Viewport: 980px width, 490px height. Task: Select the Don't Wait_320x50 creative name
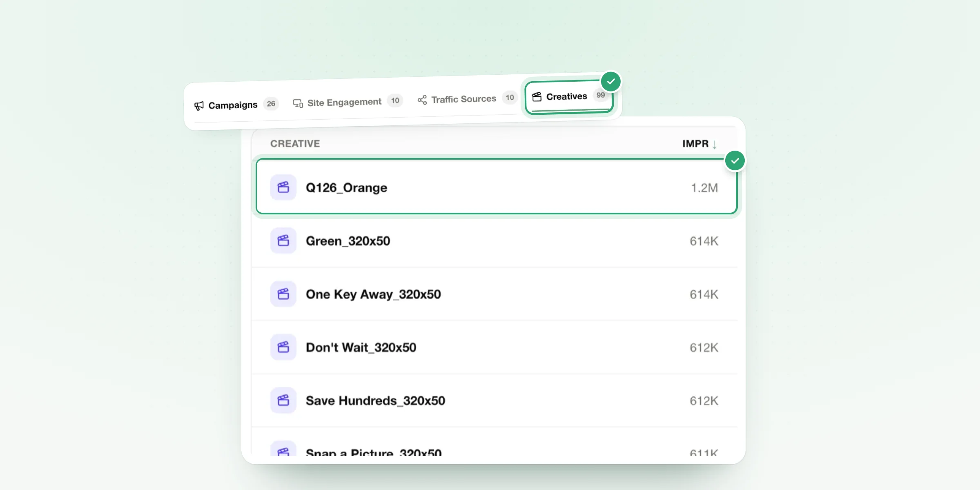361,347
